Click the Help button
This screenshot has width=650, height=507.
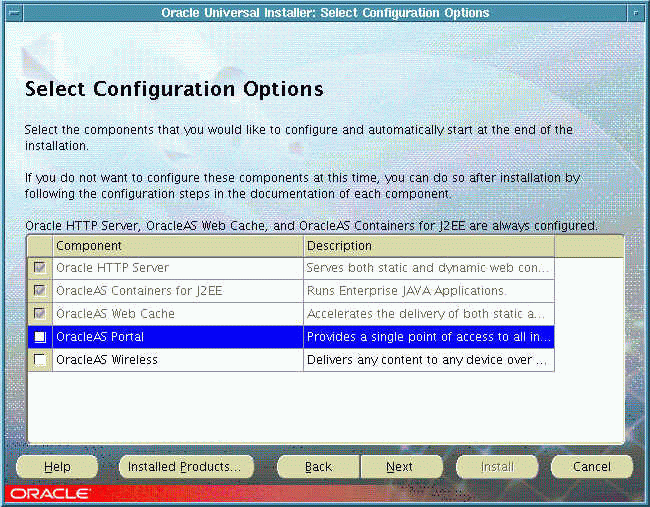[57, 467]
